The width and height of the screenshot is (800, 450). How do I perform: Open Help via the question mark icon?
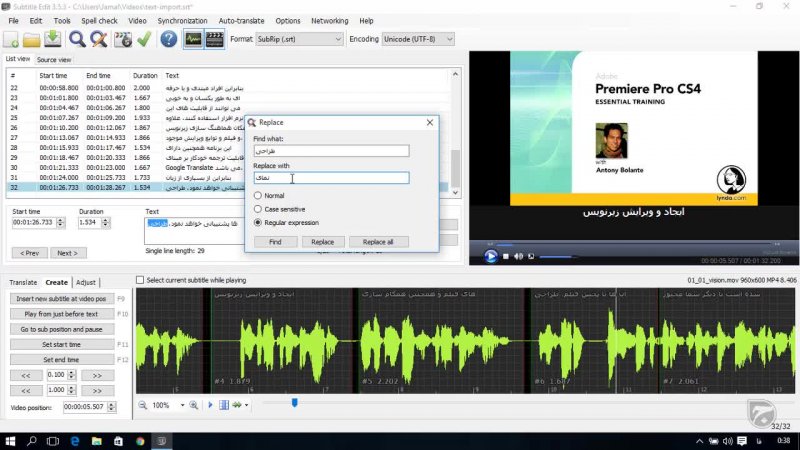[168, 39]
